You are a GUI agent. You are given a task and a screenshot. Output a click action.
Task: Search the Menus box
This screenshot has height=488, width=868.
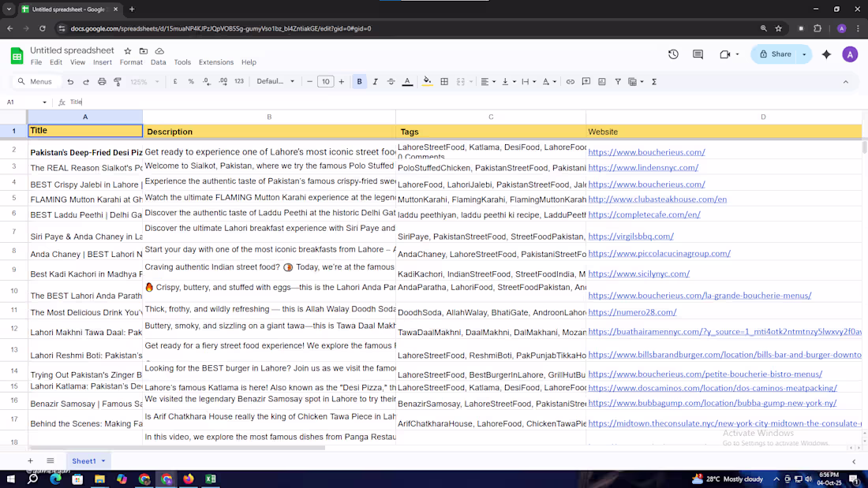[36, 82]
